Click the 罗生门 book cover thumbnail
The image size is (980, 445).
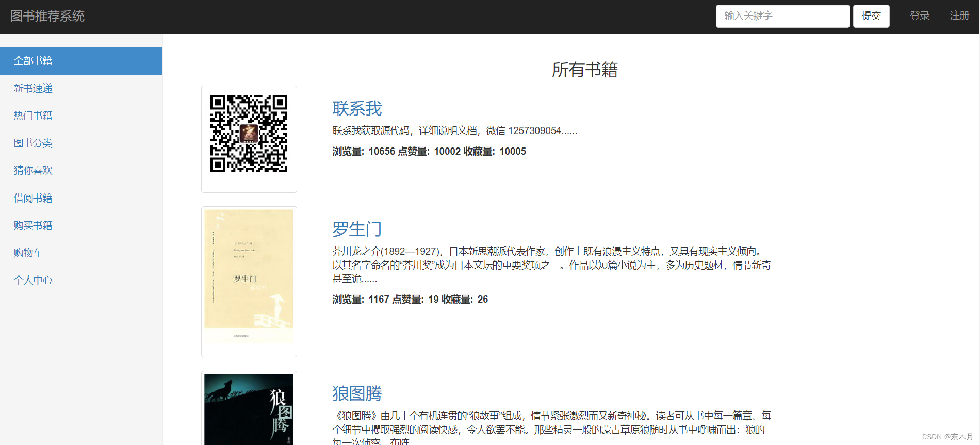pyautogui.click(x=249, y=282)
